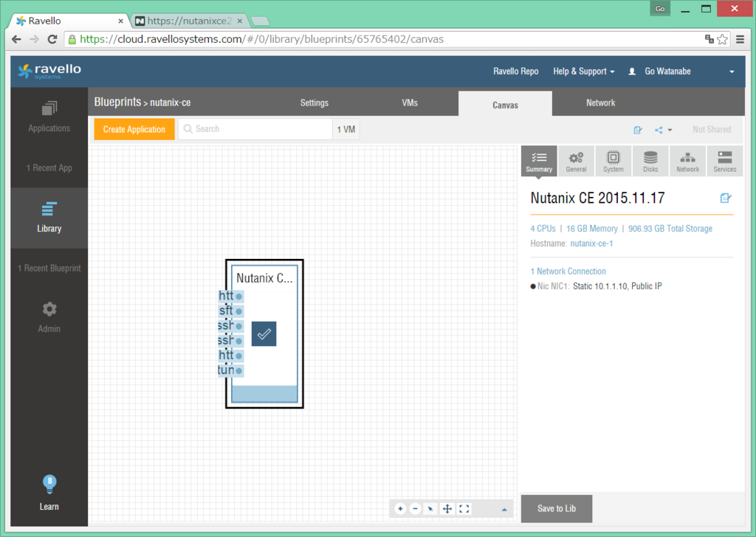Open the Summary panel tab
The height and width of the screenshot is (537, 756).
(538, 161)
